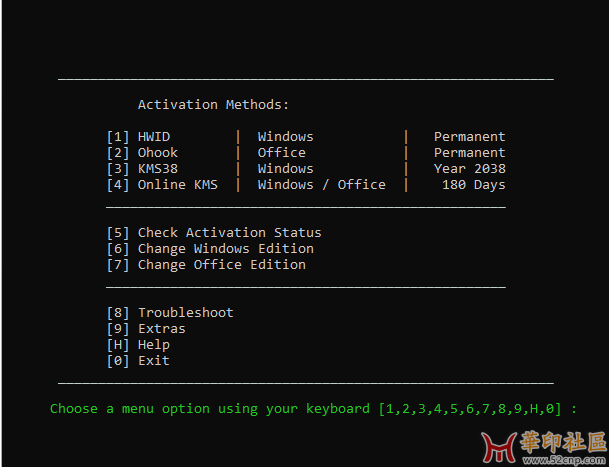The image size is (609, 467).
Task: Choose Change Windows Edition
Action: tap(210, 249)
